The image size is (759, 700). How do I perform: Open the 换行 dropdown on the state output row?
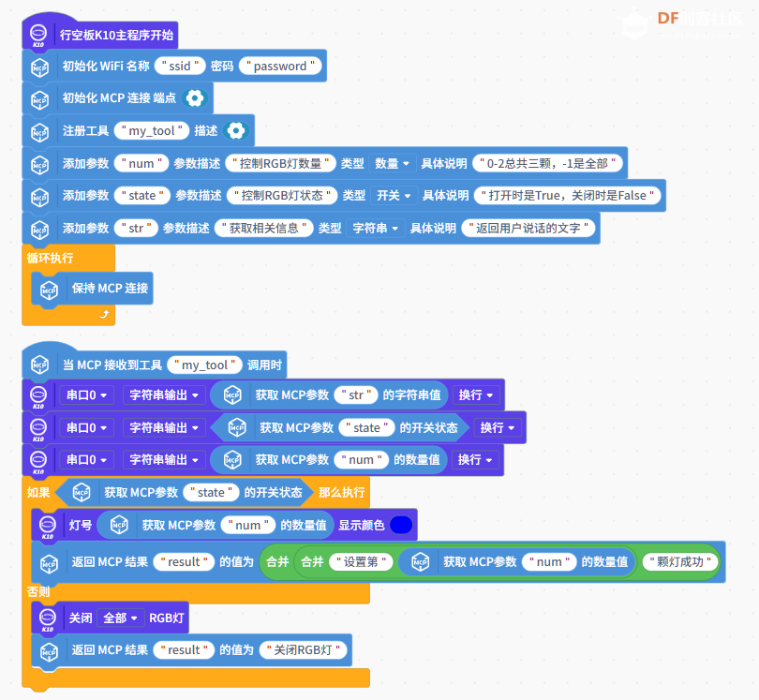pos(498,427)
